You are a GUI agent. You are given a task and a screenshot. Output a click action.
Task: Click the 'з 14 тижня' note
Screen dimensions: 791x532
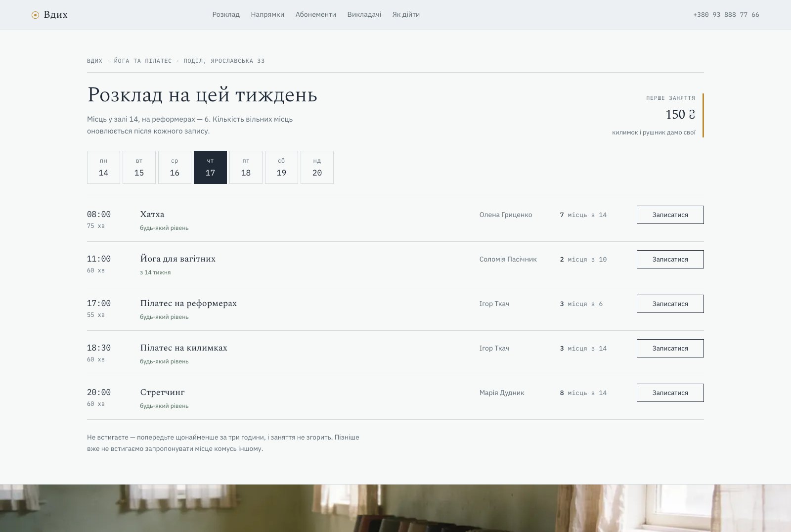point(155,272)
